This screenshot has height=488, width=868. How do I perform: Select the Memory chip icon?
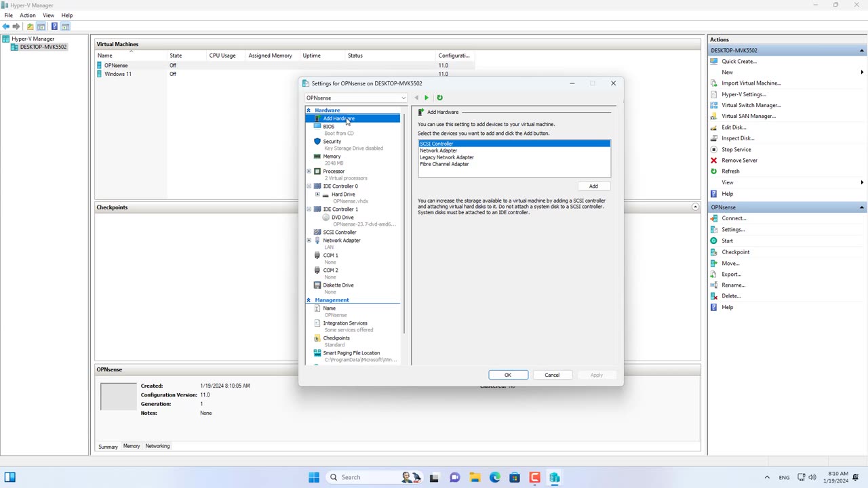click(x=317, y=157)
